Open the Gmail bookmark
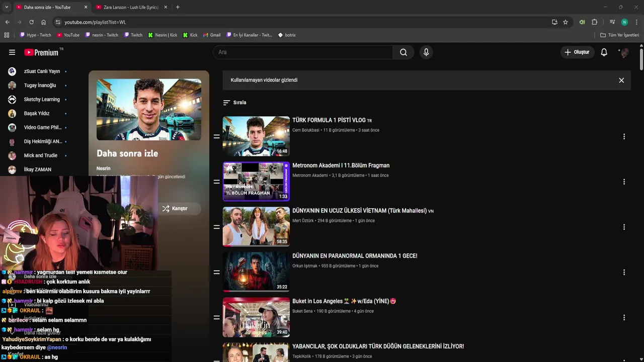 tap(212, 35)
